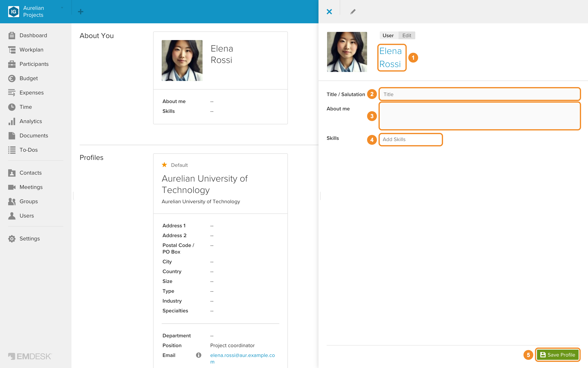Screen dimensions: 588x368
Task: Click the EMDESK logo at bottom left
Action: click(x=30, y=356)
